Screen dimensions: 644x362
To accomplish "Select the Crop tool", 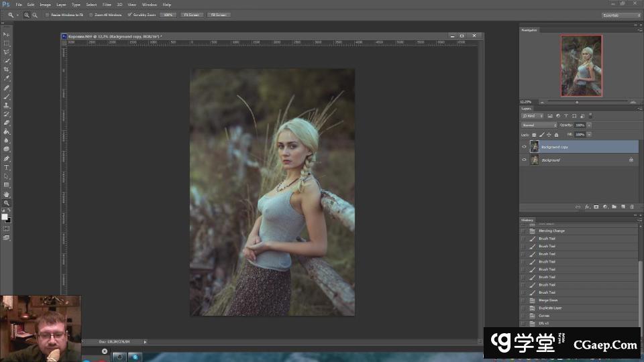I will [7, 70].
